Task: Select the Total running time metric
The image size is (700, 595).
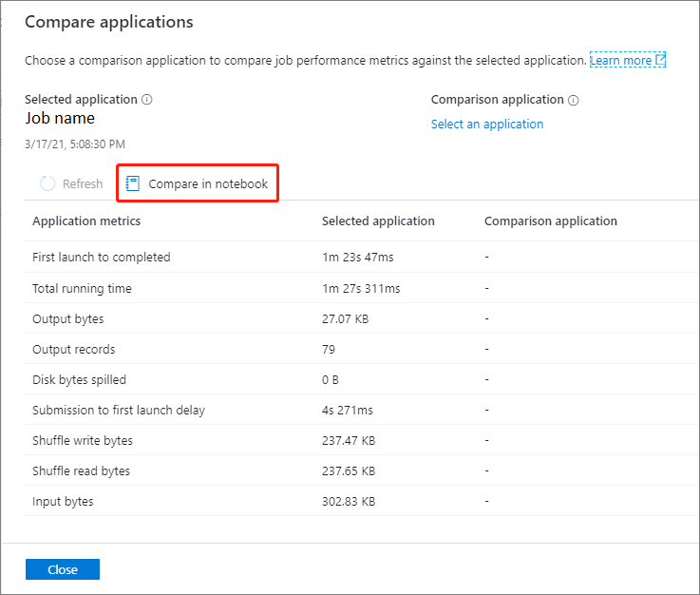Action: click(82, 288)
